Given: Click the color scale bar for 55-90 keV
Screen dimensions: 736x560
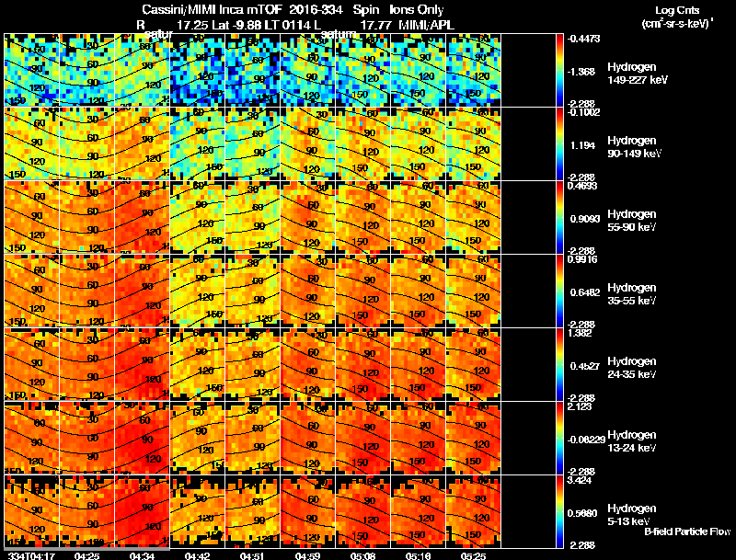Looking at the screenshot, I should (x=559, y=217).
